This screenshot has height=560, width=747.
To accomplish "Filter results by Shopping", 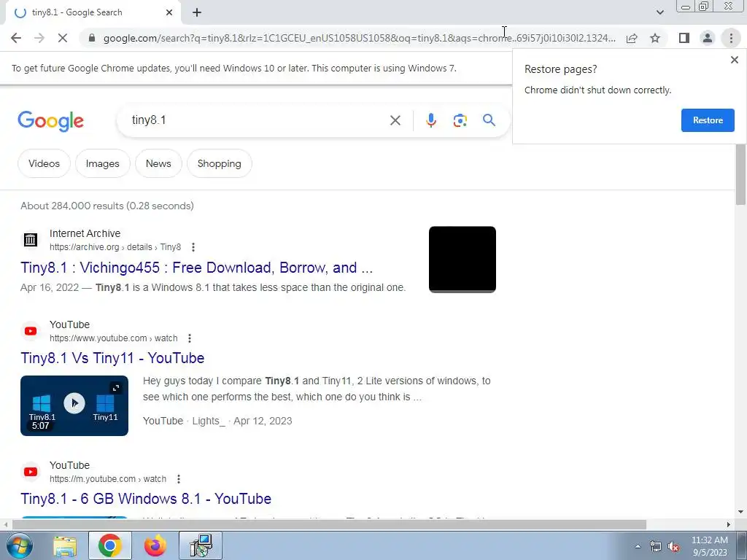I will tap(219, 163).
